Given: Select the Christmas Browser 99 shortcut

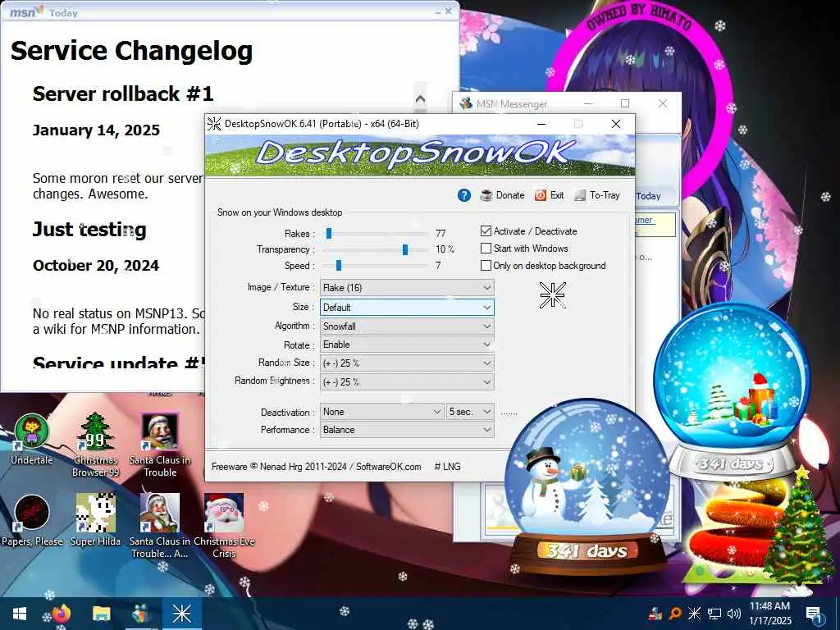Looking at the screenshot, I should (95, 445).
